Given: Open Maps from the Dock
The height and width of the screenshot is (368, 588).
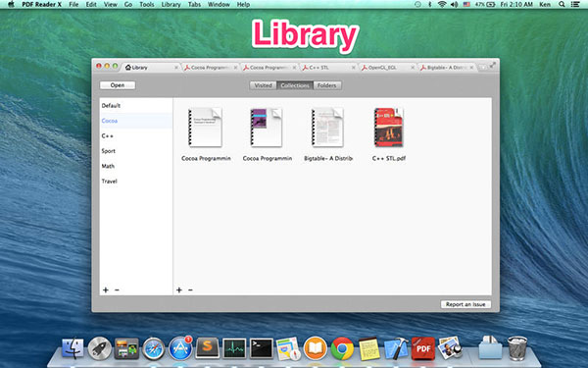Looking at the screenshot, I should [x=288, y=348].
